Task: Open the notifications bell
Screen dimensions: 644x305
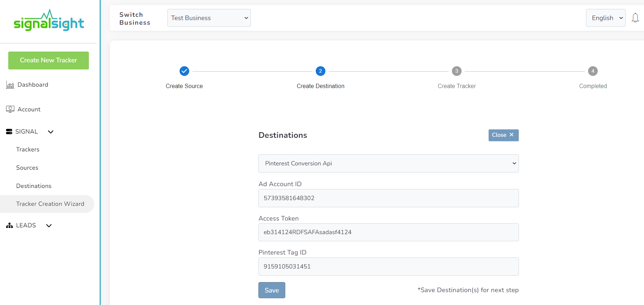Action: [x=635, y=18]
